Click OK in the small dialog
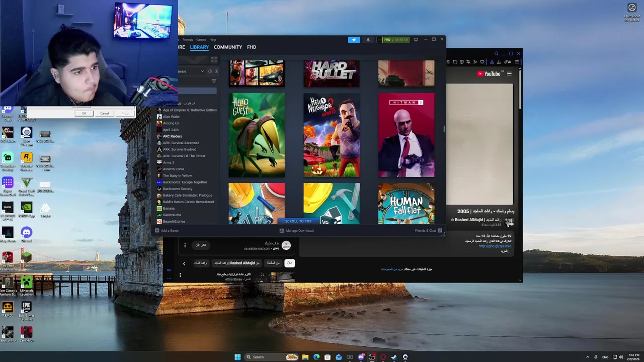The width and height of the screenshot is (644, 362). 84,113
